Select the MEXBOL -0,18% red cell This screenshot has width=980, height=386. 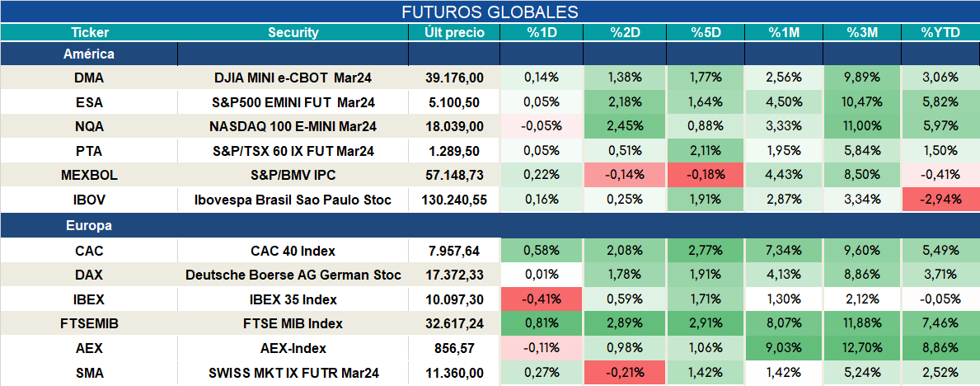pyautogui.click(x=705, y=176)
